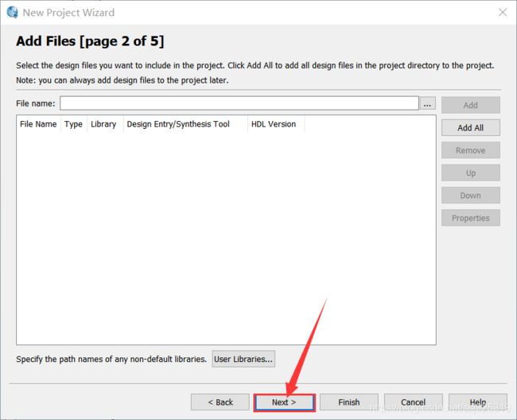Sort by File Name column header
Screen dimensions: 517x420
[38, 124]
